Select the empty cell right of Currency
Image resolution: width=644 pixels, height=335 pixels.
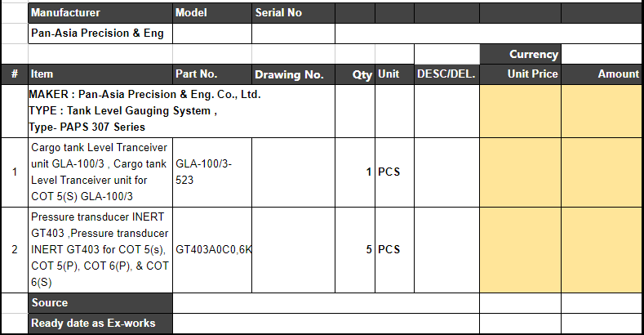(x=601, y=54)
